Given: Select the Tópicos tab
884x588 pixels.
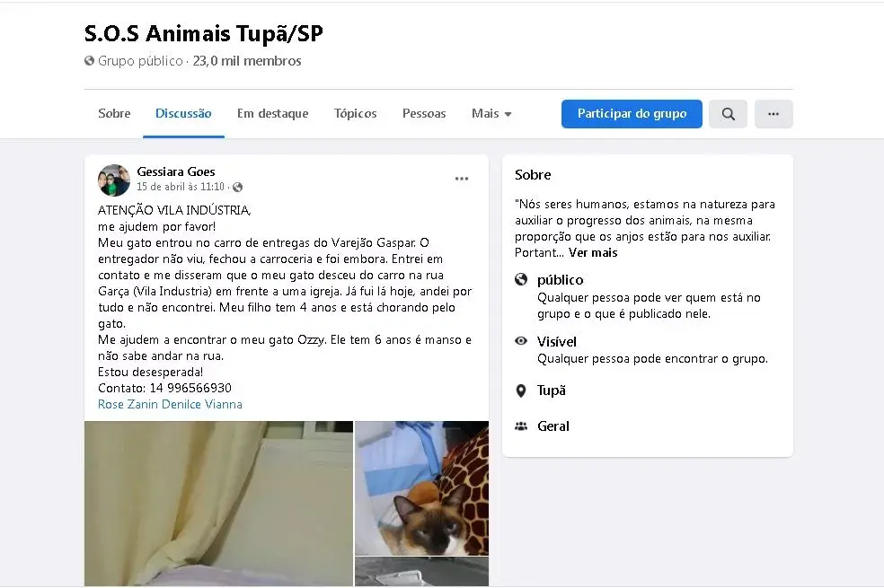Looking at the screenshot, I should [x=355, y=114].
